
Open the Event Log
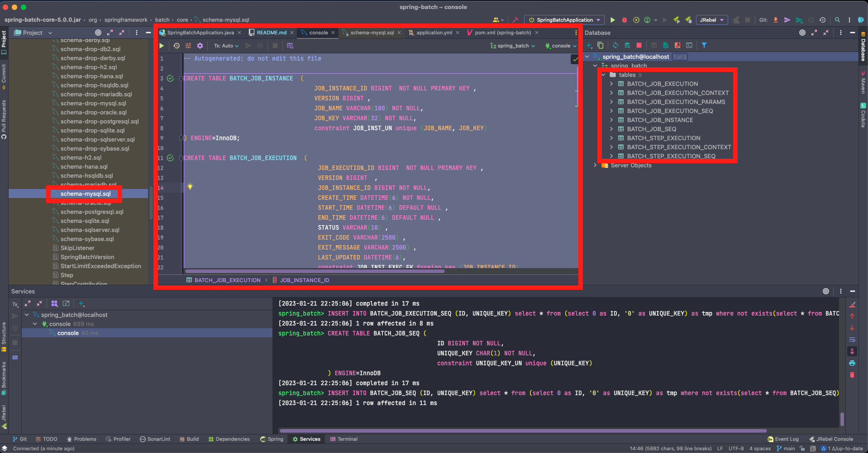tap(783, 439)
